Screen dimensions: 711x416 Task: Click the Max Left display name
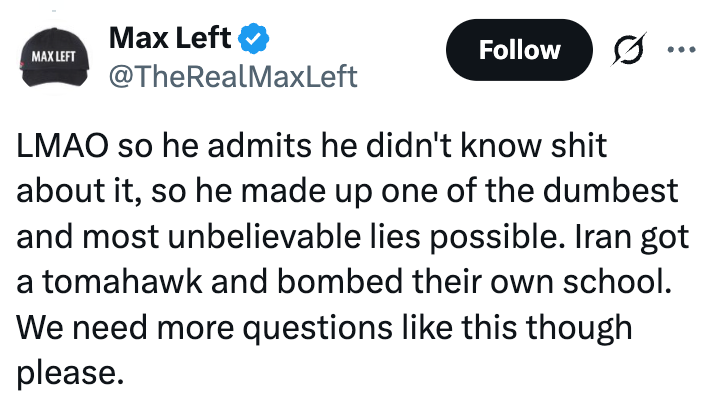tap(169, 38)
